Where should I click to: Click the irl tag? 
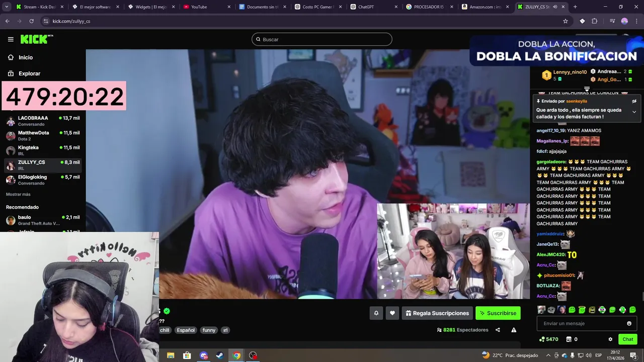(225, 330)
